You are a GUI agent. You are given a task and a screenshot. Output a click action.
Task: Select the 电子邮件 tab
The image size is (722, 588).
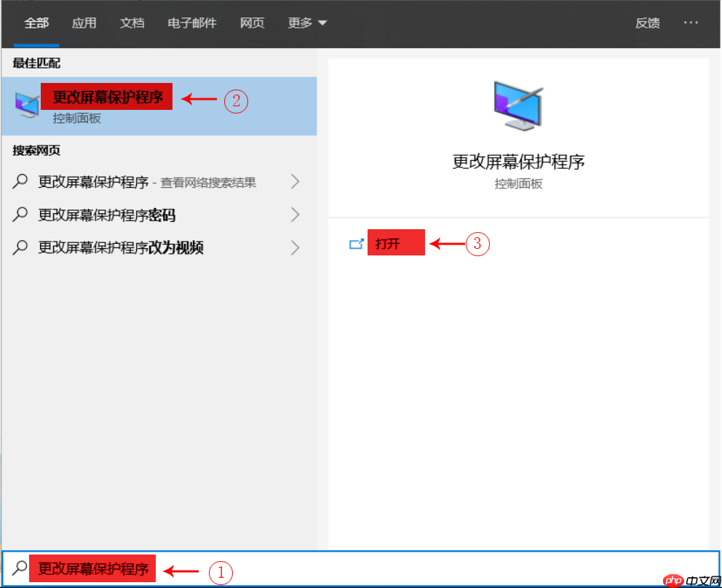(191, 23)
